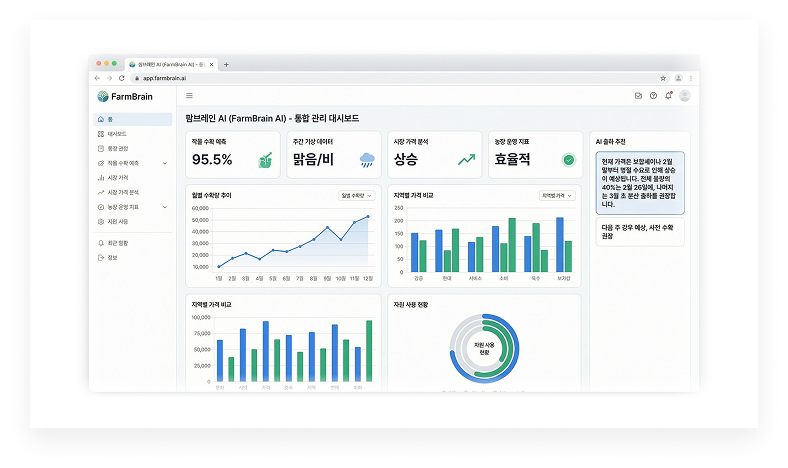Image resolution: width=788 pixels, height=468 pixels.
Task: Toggle the hamburger sidebar menu icon
Action: coord(189,96)
